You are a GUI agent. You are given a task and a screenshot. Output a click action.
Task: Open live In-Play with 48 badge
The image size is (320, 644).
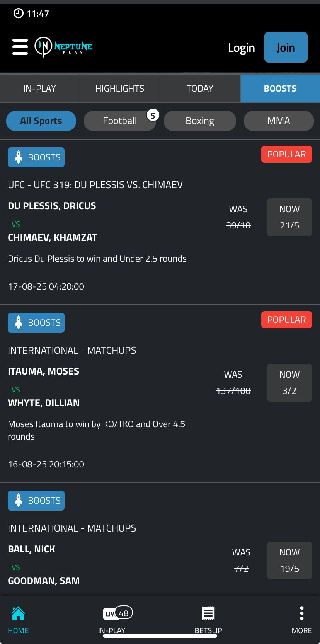pos(112,620)
